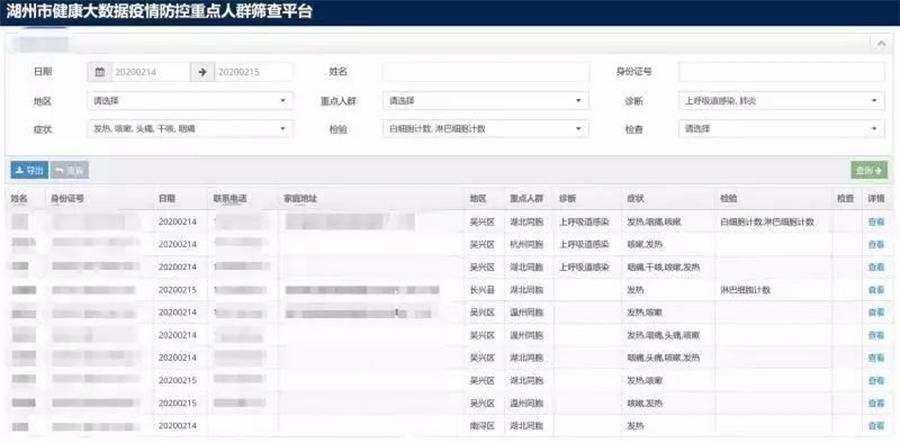900x443 pixels.
Task: Click the 导出 export button
Action: (x=28, y=171)
